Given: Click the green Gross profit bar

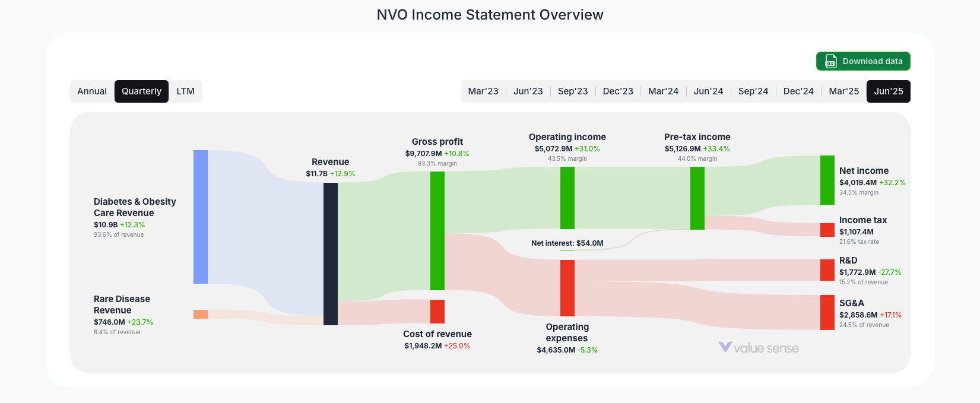Looking at the screenshot, I should pyautogui.click(x=437, y=231).
